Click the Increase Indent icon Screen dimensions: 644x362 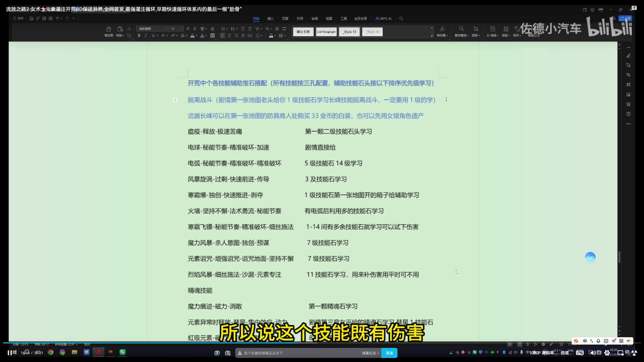[x=250, y=29]
